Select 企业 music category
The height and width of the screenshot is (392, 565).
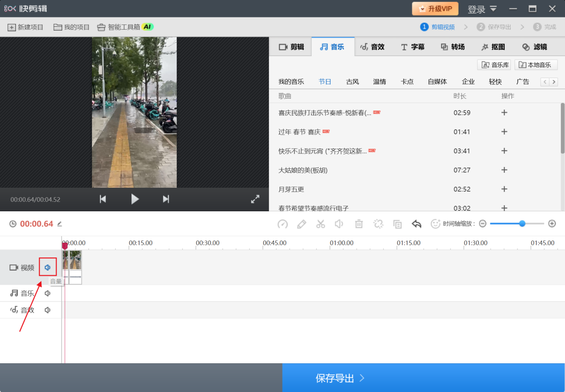[x=468, y=81]
